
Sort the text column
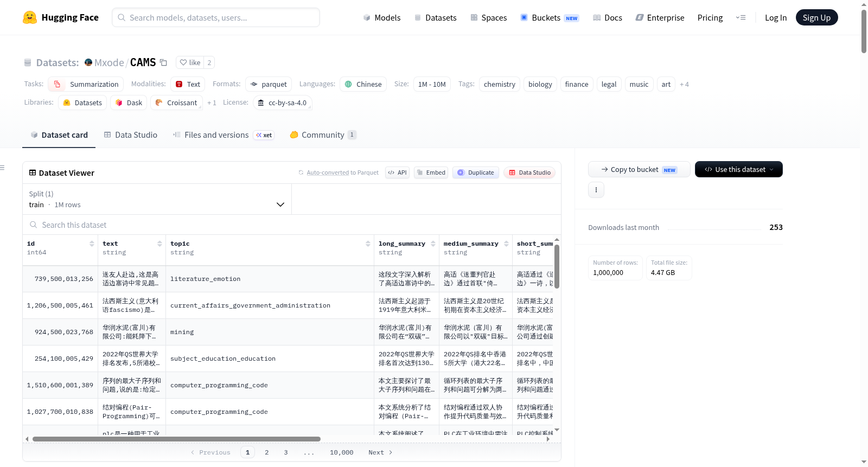coord(159,244)
